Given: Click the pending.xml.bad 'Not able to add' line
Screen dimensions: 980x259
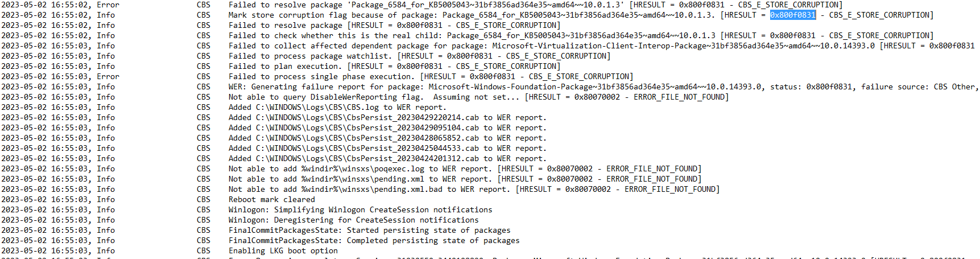Looking at the screenshot, I should 474,189.
